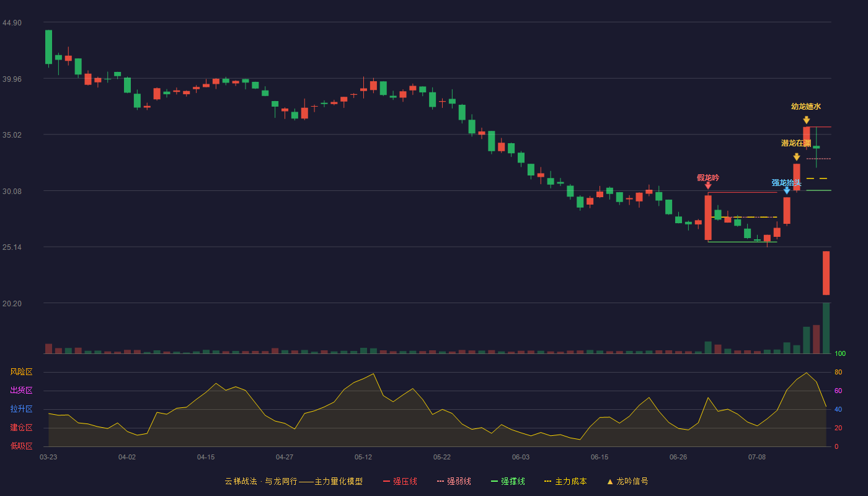This screenshot has width=868, height=496.
Task: Toggle the 主力成本 legend series
Action: (565, 481)
